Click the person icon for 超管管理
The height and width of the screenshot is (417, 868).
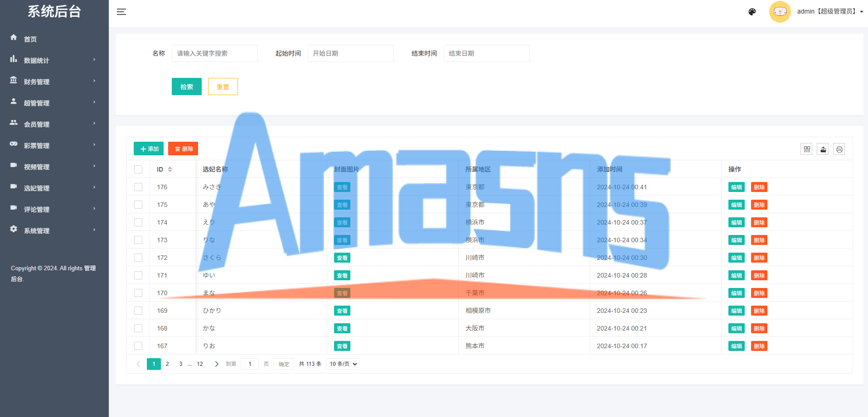click(14, 101)
